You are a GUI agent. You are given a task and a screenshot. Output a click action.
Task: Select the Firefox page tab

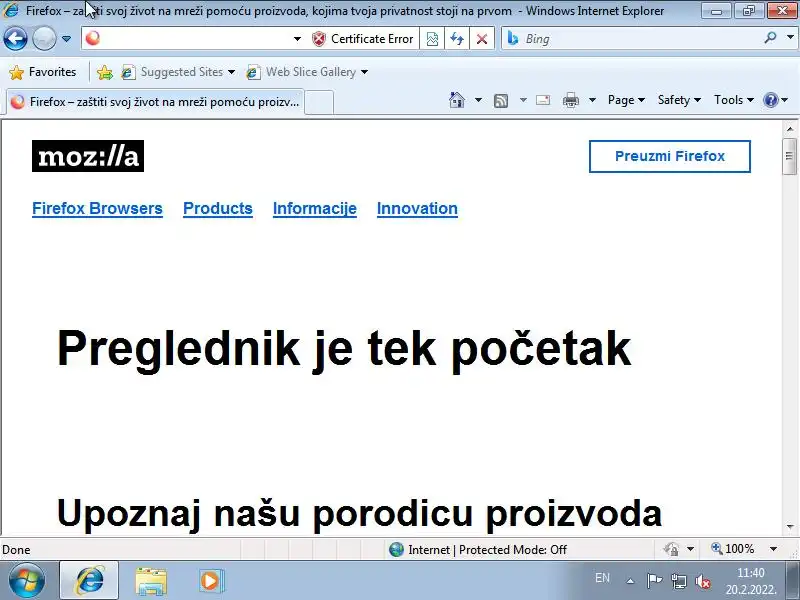(155, 102)
